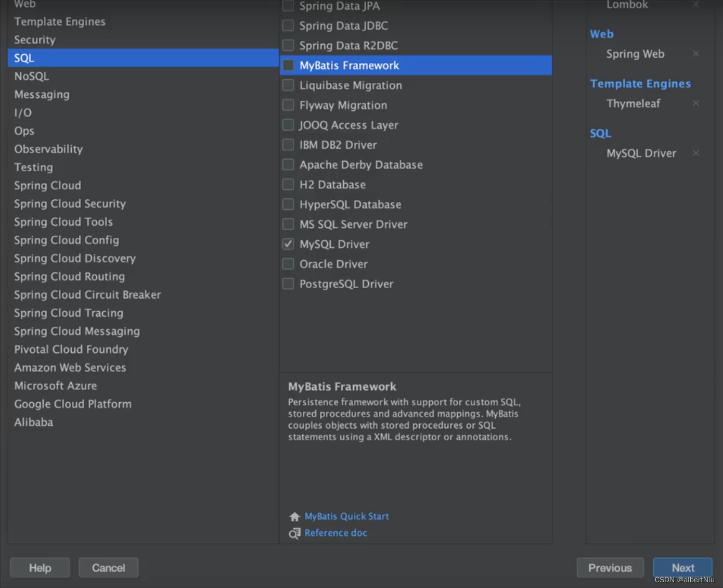The image size is (723, 588).
Task: Click Spring Web in selected dependencies
Action: (x=635, y=54)
